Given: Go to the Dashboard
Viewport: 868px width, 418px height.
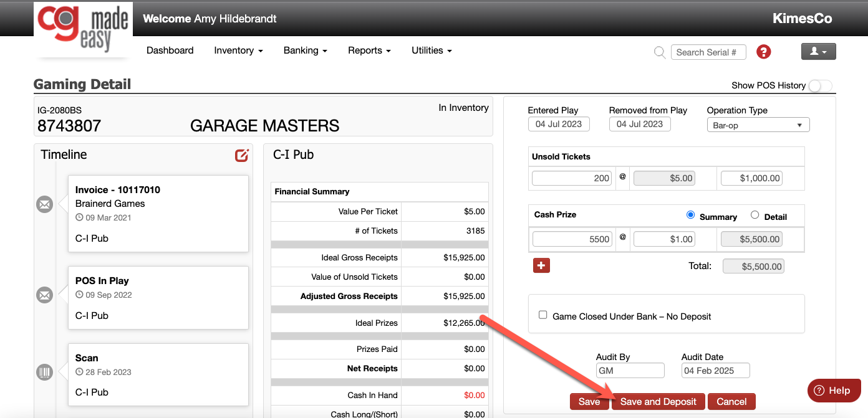Looking at the screenshot, I should (170, 50).
